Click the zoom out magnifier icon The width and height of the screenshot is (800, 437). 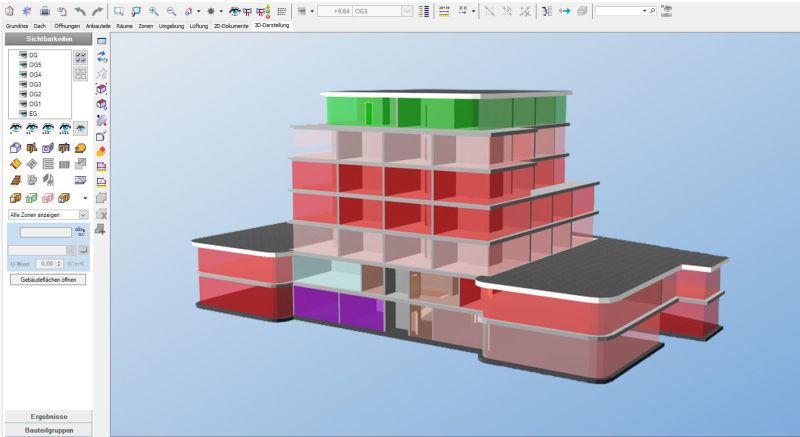(171, 10)
